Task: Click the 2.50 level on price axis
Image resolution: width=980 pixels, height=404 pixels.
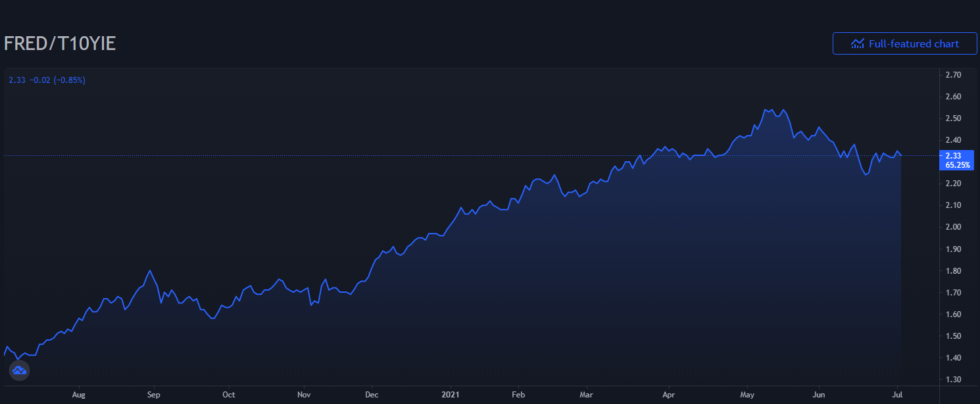Action: [953, 118]
